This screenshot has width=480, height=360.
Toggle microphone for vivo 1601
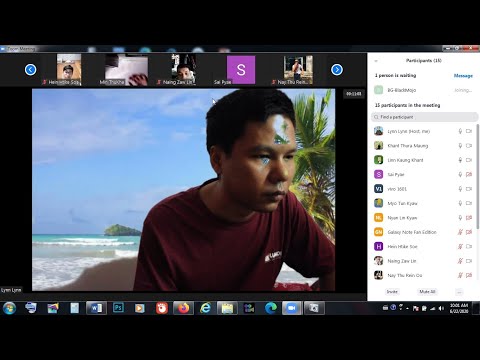(x=460, y=189)
